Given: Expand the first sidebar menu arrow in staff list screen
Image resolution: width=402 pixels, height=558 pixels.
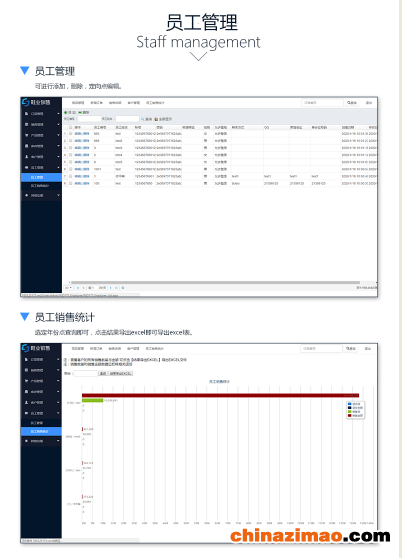Looking at the screenshot, I should click(x=58, y=114).
